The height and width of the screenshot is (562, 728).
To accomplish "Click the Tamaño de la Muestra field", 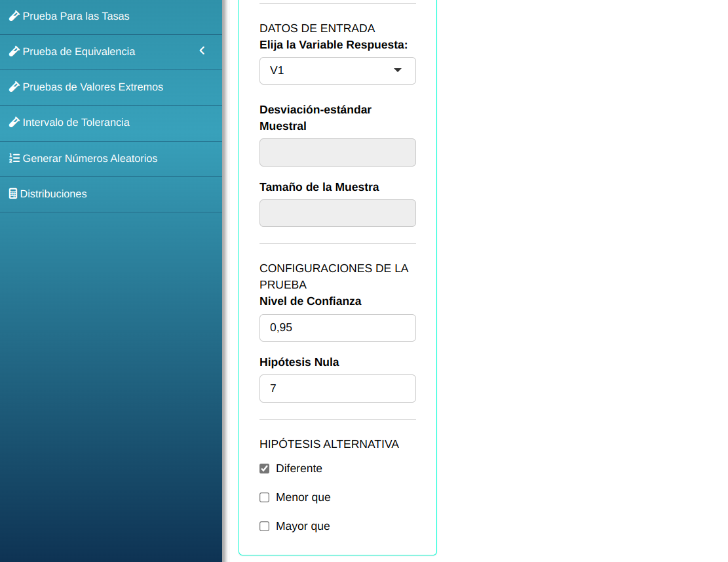I will pyautogui.click(x=337, y=213).
